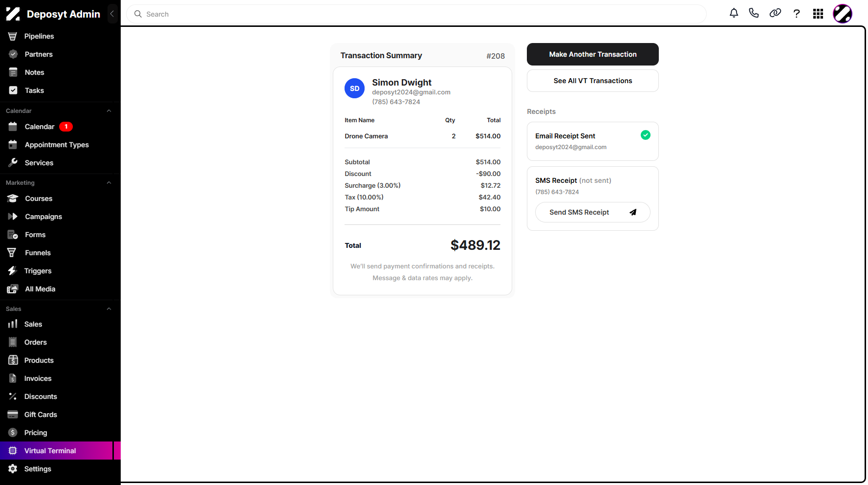Open Tasks in the sidebar
868x485 pixels.
tap(56, 90)
